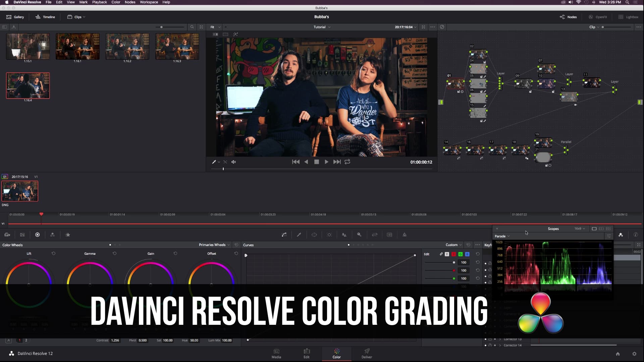
Task: Select the Qualifier eyedropper tool
Action: [x=299, y=235]
